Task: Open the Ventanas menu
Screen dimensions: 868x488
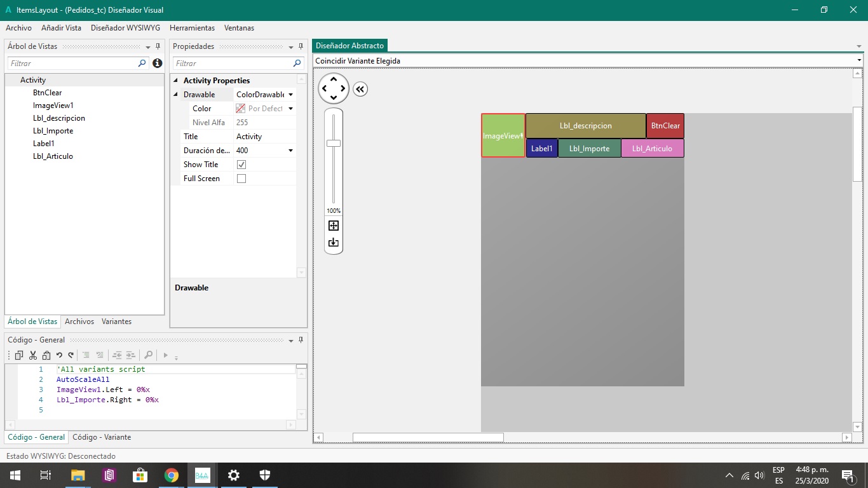Action: [x=239, y=28]
